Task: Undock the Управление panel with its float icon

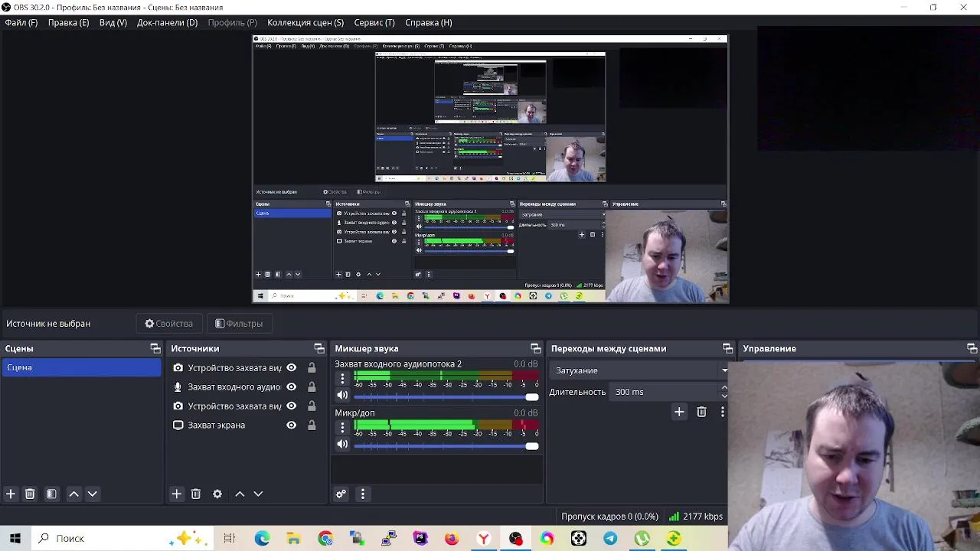Action: click(972, 348)
